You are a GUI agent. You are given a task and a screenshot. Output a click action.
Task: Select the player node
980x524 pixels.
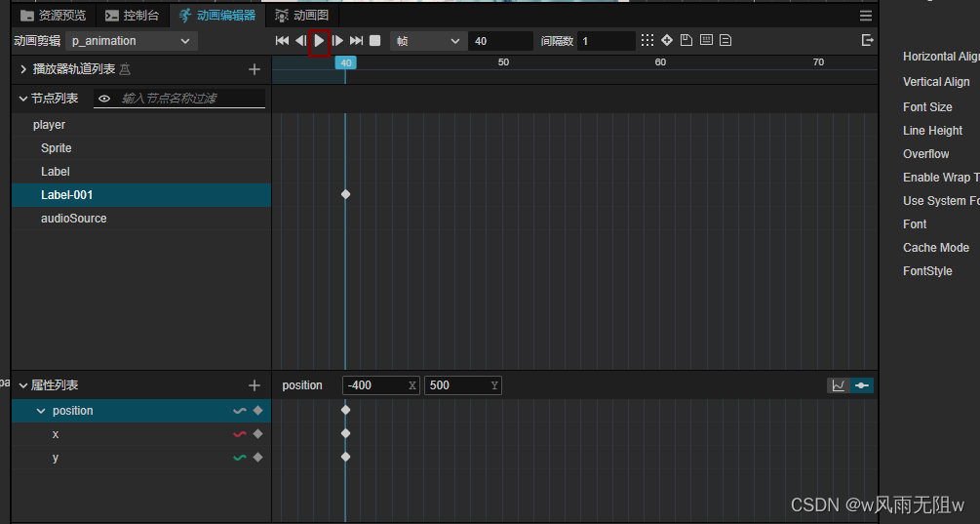point(141,125)
